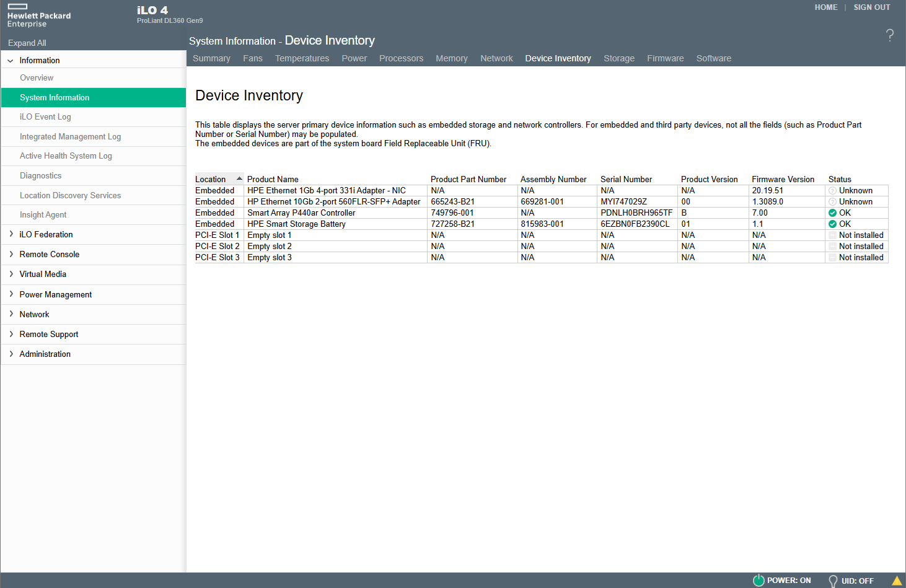Viewport: 906px width, 588px height.
Task: Switch to the Processors tab
Action: (x=402, y=58)
